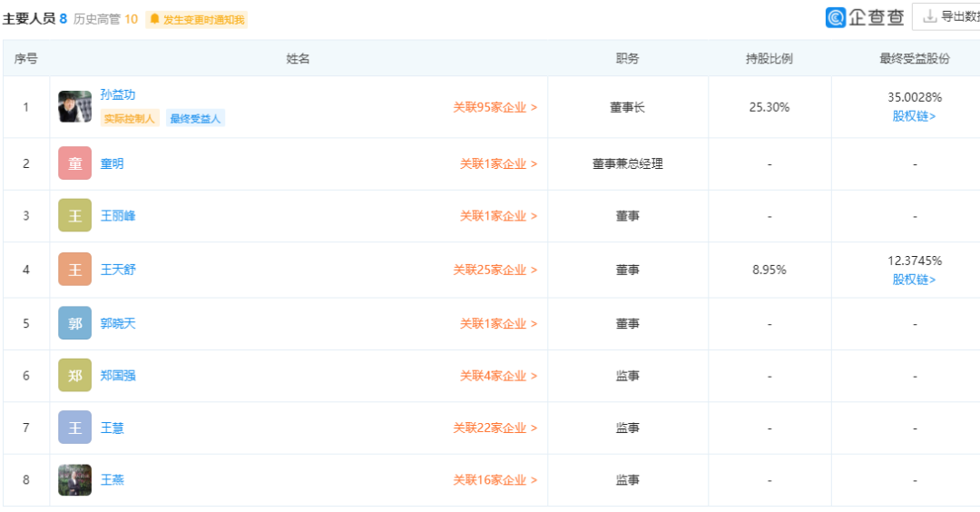Click the 郭 avatar icon for 郭晓天
This screenshot has width=980, height=512.
tap(75, 323)
